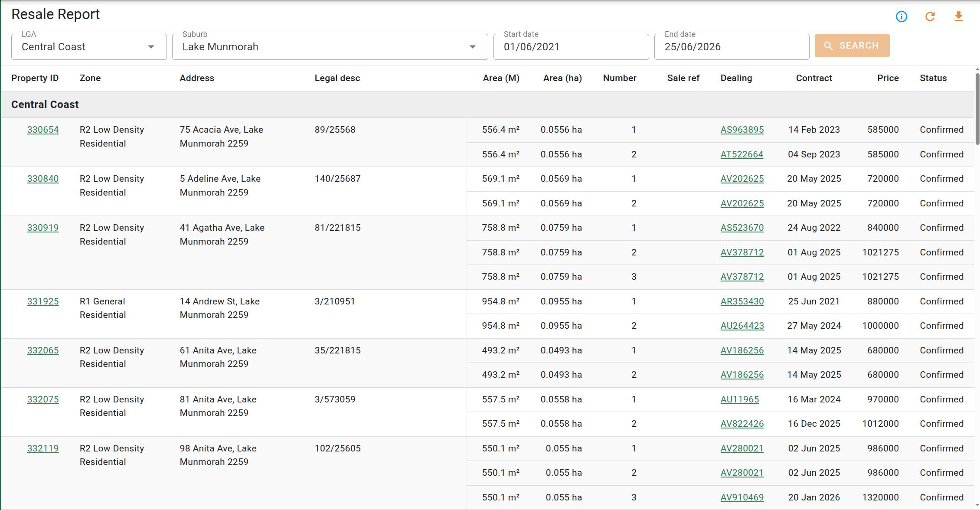
Task: Open dealing AV910469 link
Action: pyautogui.click(x=742, y=497)
